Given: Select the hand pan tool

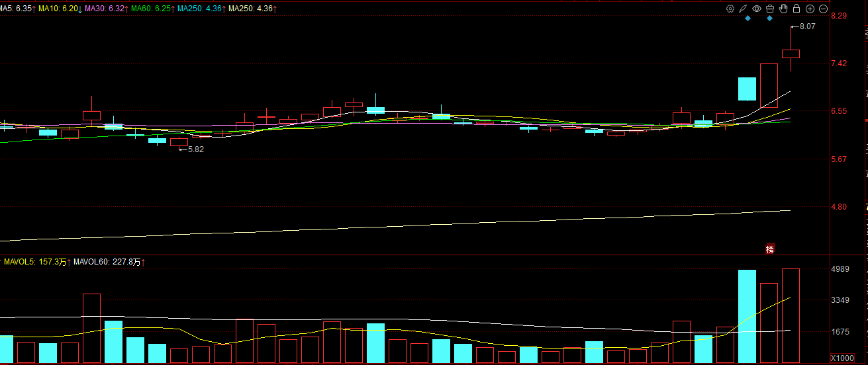Looking at the screenshot, I should tap(783, 9).
